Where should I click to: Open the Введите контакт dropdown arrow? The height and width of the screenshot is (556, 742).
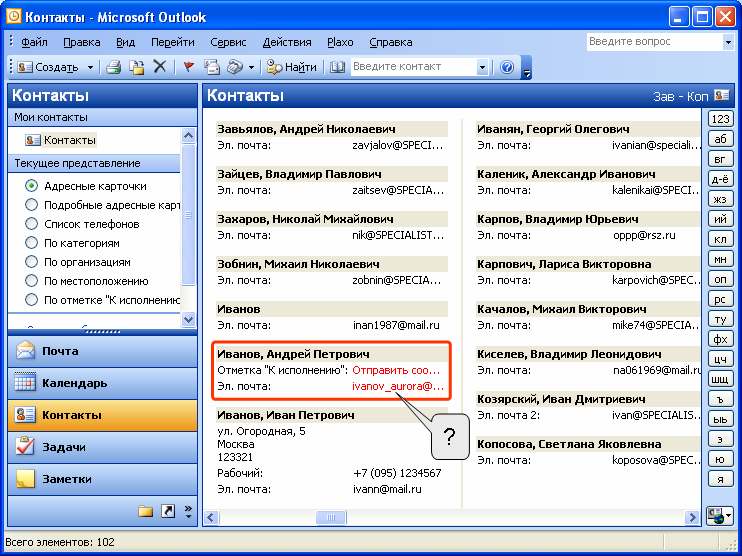pyautogui.click(x=482, y=67)
